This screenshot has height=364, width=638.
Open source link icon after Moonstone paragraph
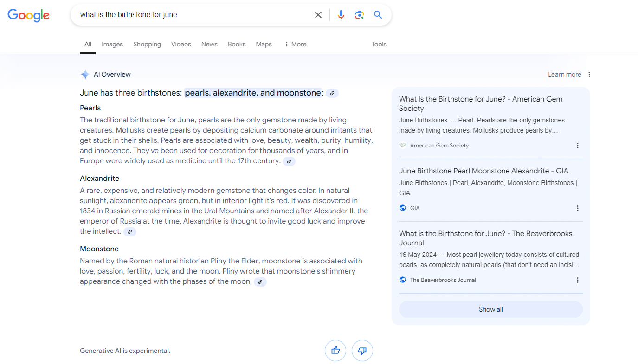pos(260,282)
